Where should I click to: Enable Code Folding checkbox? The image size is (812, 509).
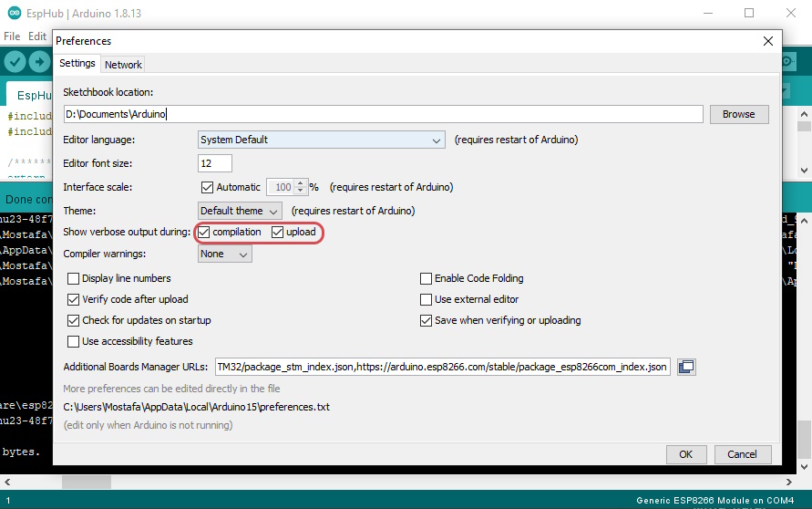[x=426, y=279]
